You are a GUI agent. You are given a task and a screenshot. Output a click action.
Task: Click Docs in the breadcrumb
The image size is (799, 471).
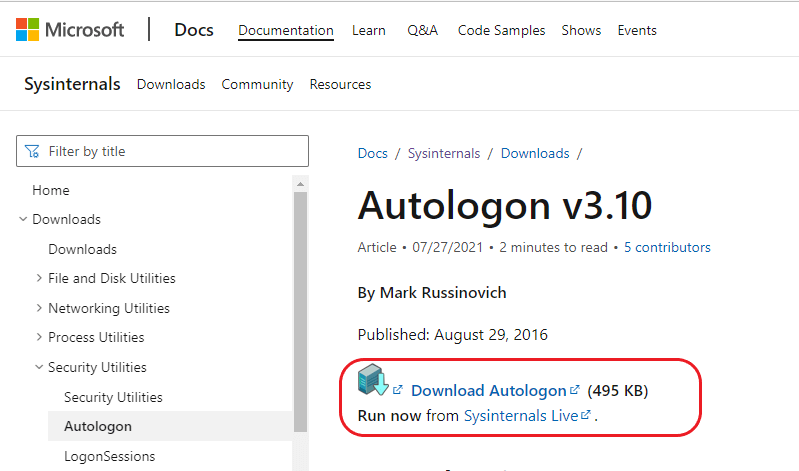(x=372, y=153)
